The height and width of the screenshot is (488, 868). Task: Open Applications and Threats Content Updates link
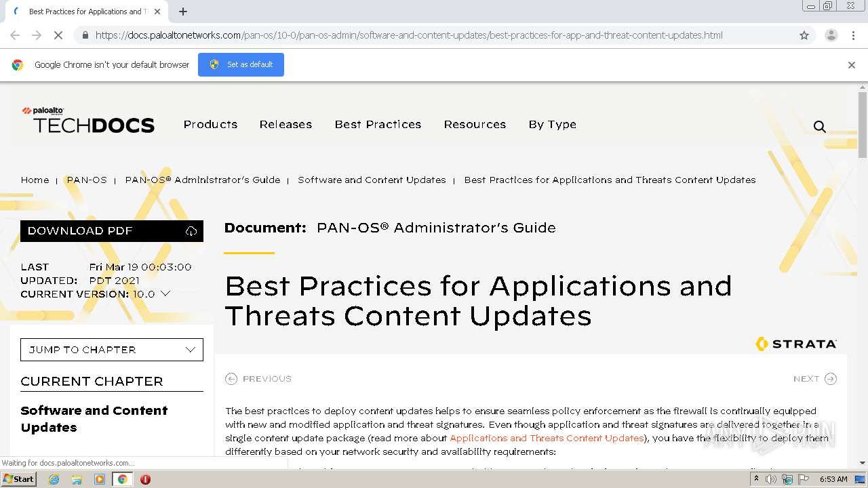(x=547, y=438)
